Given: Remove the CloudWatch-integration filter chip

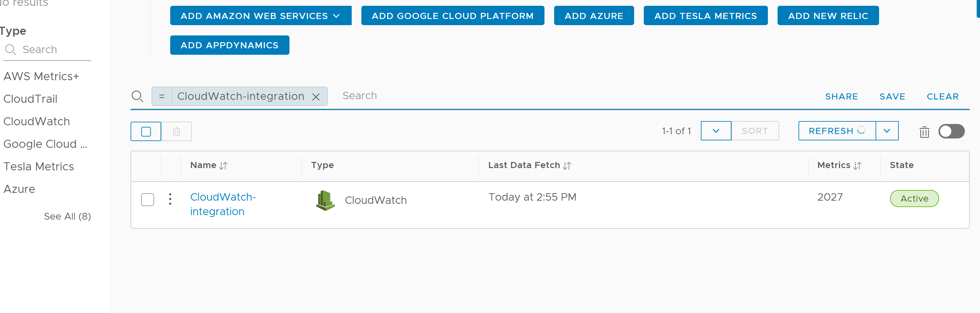Looking at the screenshot, I should click(x=316, y=97).
